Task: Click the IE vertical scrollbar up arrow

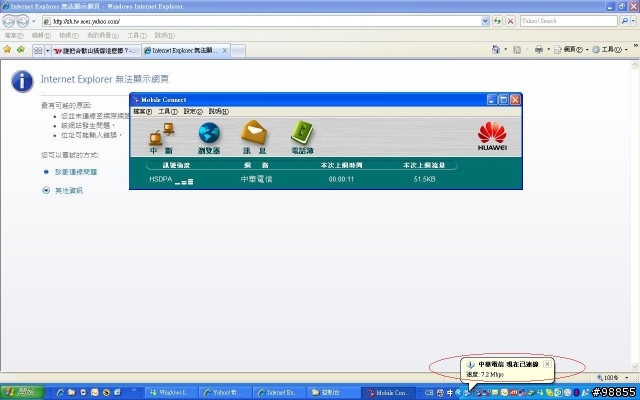Action: point(635,64)
